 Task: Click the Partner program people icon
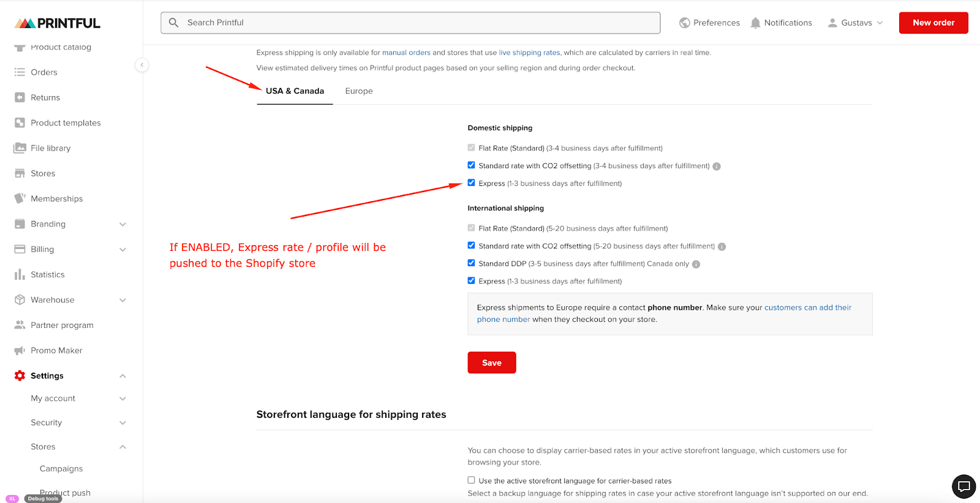pos(20,325)
